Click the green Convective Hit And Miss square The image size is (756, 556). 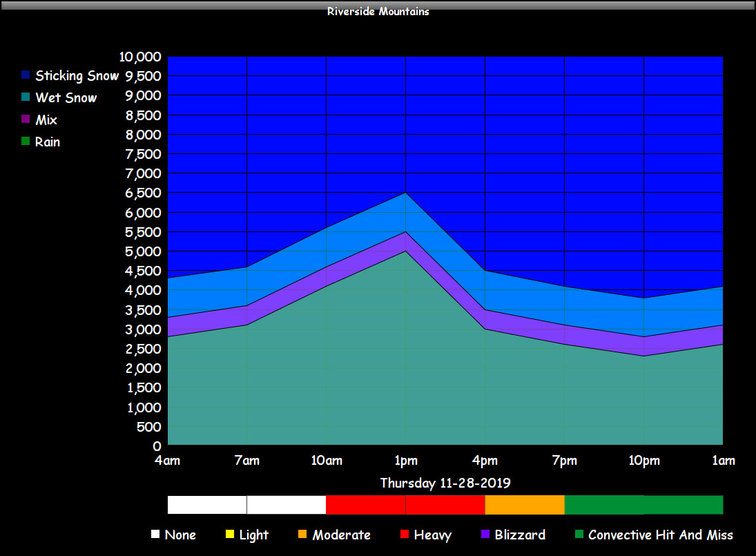point(579,535)
